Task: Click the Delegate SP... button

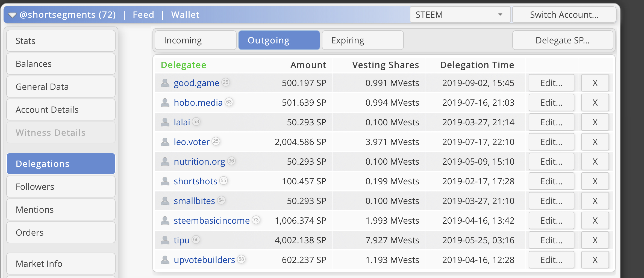Action: (x=562, y=40)
